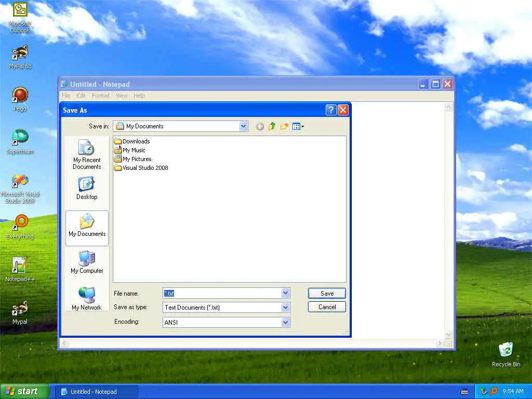Viewport: 532px width, 399px height.
Task: Click Up One Level folder icon
Action: pos(272,127)
